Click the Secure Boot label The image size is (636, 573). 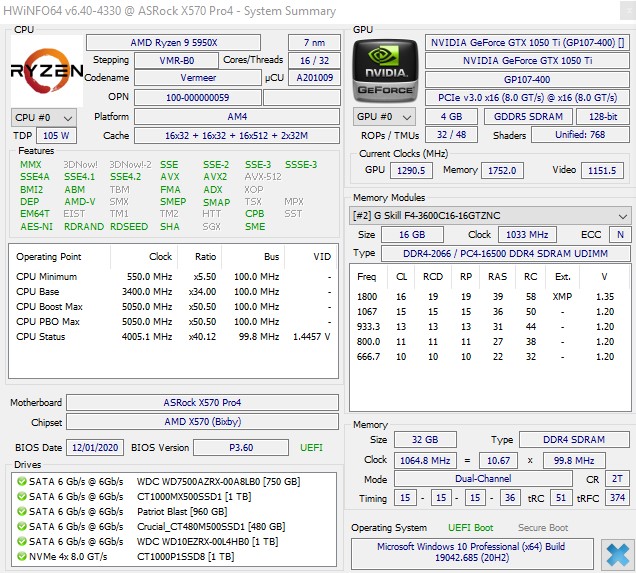pyautogui.click(x=543, y=528)
